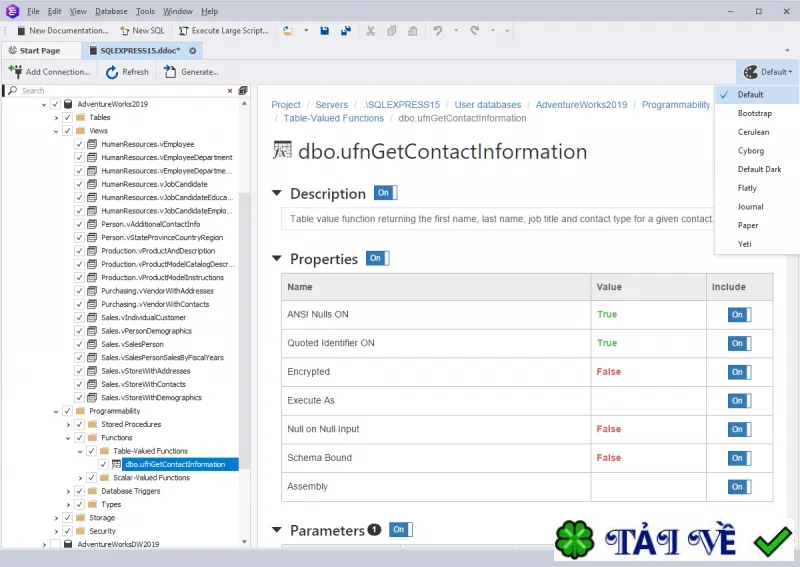Expand the Security tree node

pos(56,531)
